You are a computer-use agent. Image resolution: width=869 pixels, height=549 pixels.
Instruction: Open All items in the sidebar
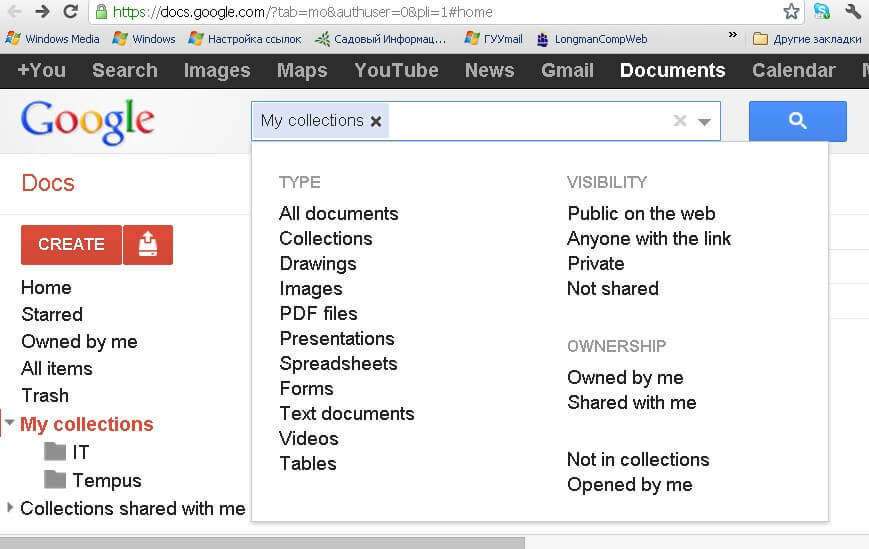[57, 368]
